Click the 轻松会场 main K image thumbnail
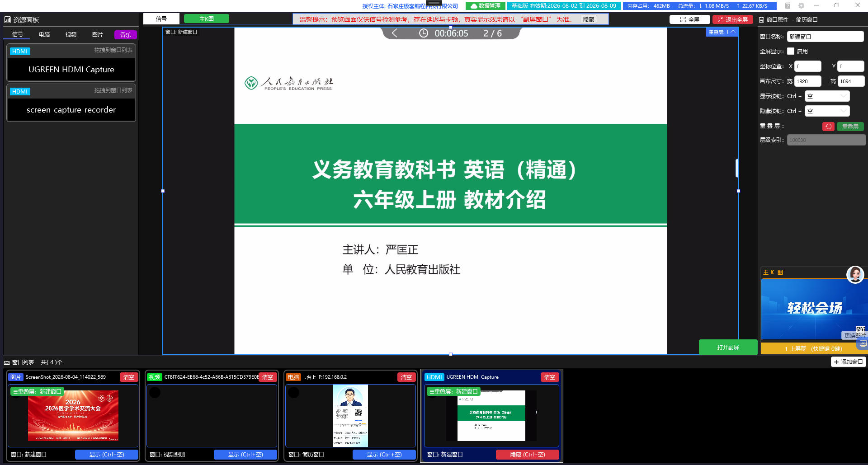 tap(814, 309)
